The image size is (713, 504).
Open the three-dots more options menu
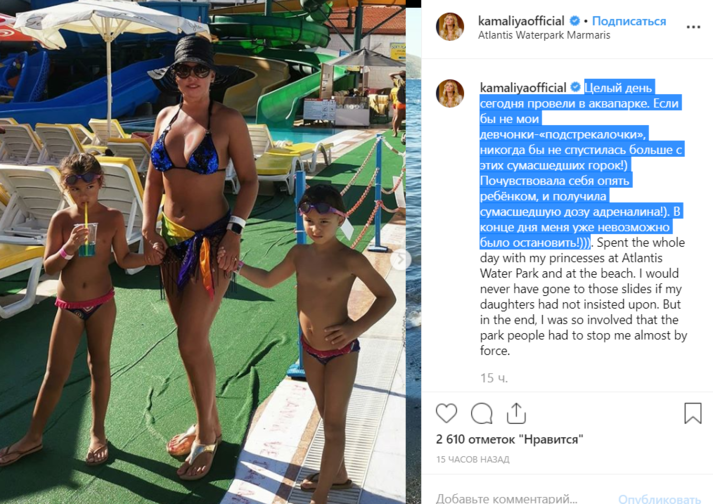693,27
